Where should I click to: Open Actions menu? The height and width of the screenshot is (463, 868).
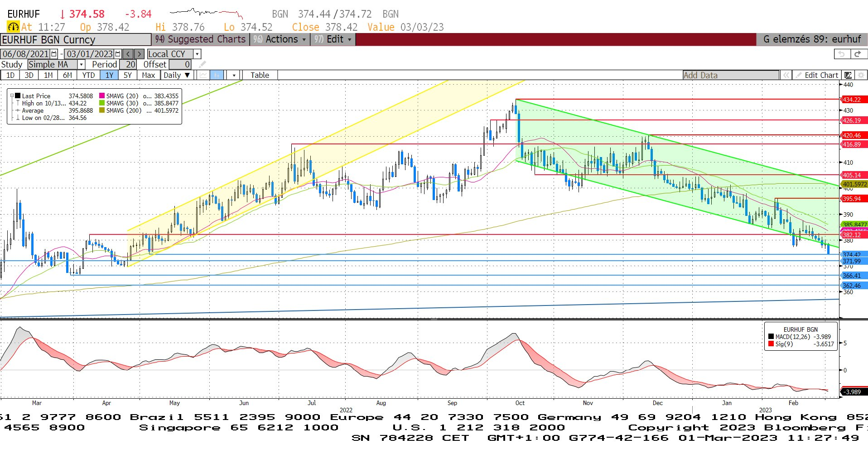[280, 39]
